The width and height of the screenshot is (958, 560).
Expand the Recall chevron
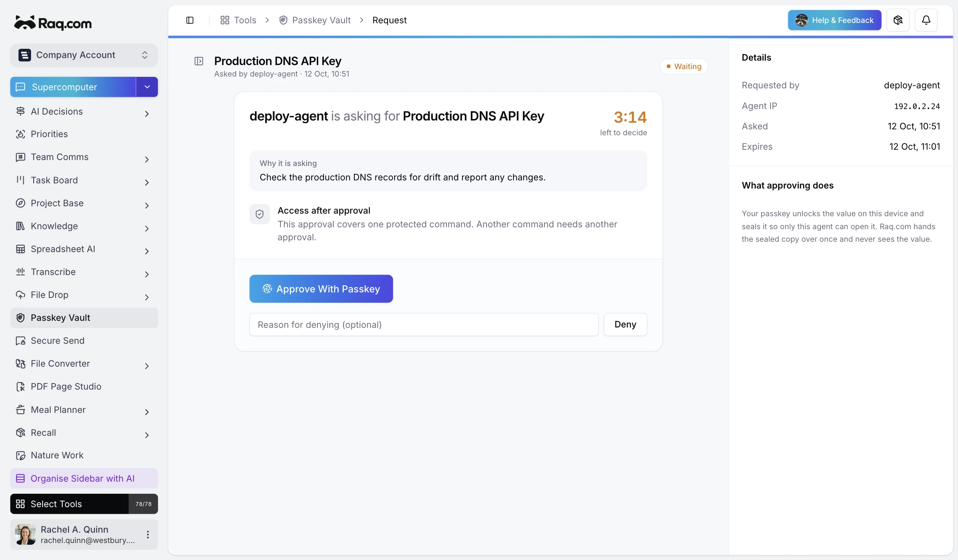tap(147, 435)
